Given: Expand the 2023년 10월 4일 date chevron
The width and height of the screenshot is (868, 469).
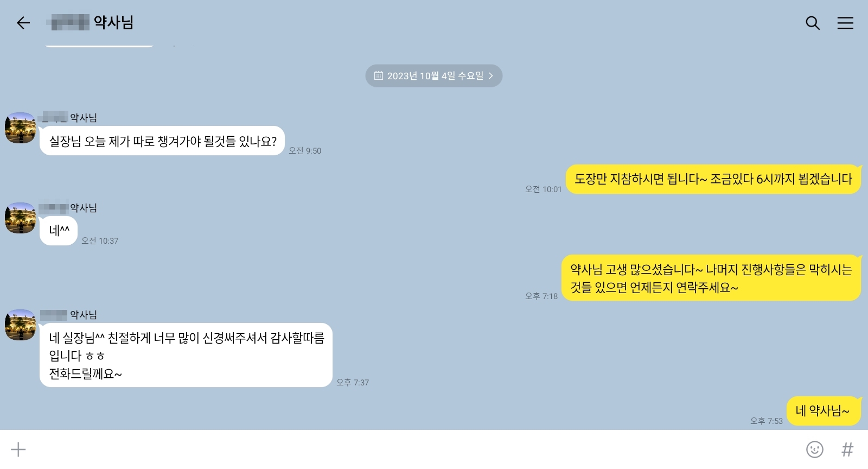Looking at the screenshot, I should point(490,76).
